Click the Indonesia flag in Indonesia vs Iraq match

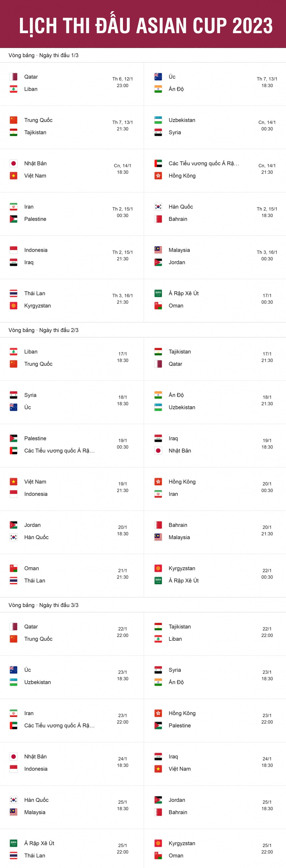(x=13, y=250)
